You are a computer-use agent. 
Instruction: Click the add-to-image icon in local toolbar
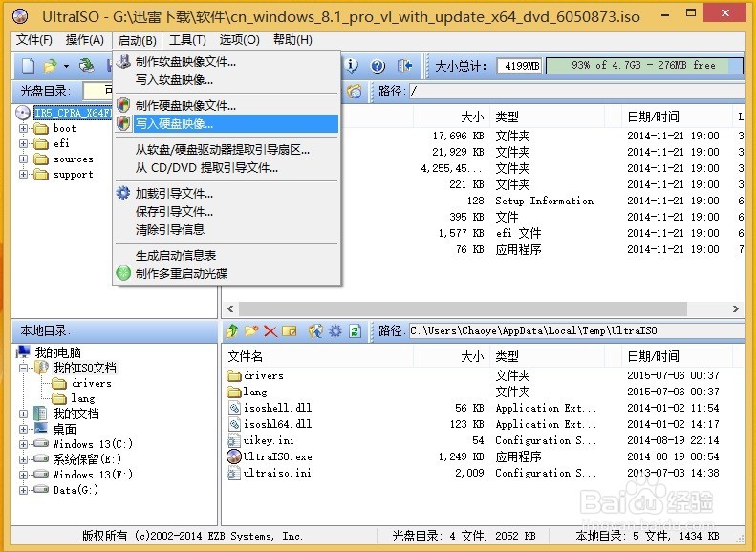(x=315, y=330)
